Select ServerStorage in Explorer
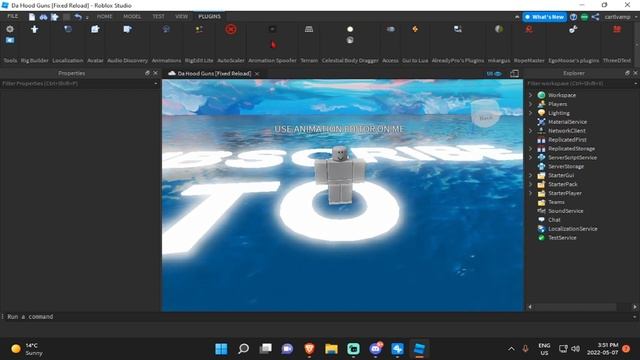 [x=566, y=167]
